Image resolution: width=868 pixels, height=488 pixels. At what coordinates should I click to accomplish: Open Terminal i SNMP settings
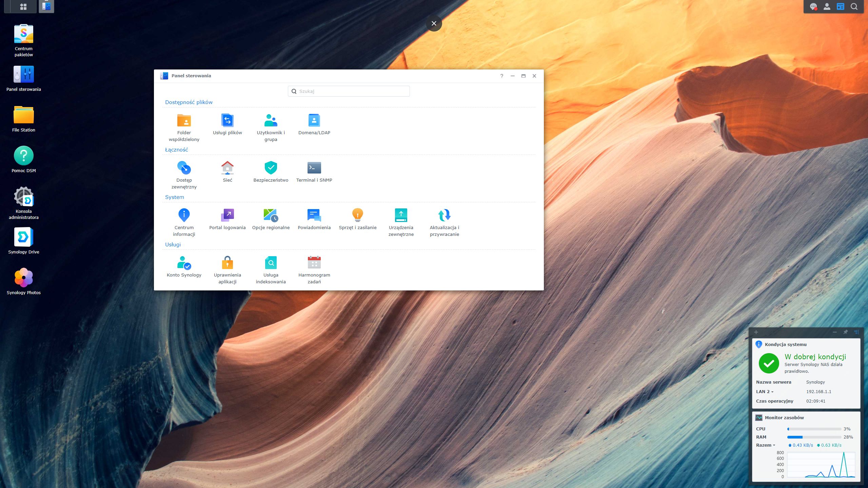click(x=314, y=172)
